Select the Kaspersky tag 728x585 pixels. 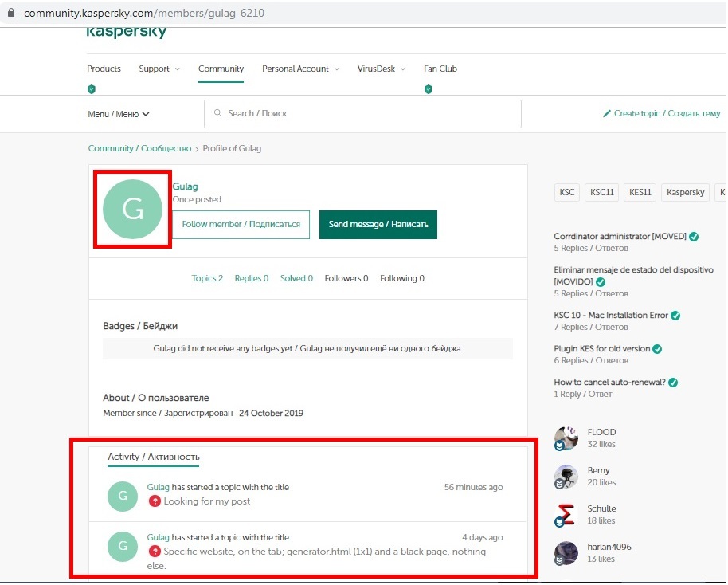click(x=685, y=192)
